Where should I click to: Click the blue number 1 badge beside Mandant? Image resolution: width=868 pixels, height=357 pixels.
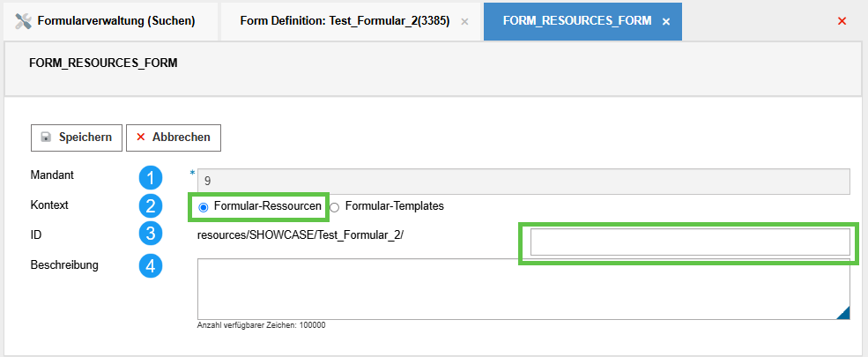coord(151,177)
